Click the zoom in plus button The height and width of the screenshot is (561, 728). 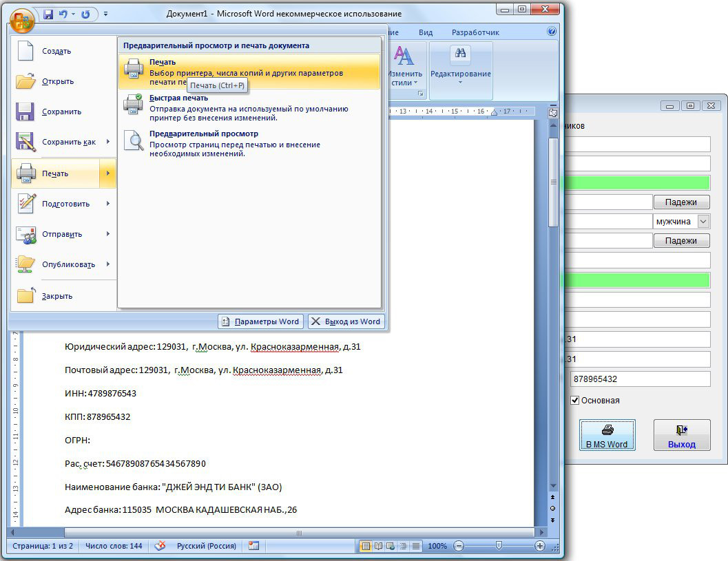pyautogui.click(x=539, y=546)
